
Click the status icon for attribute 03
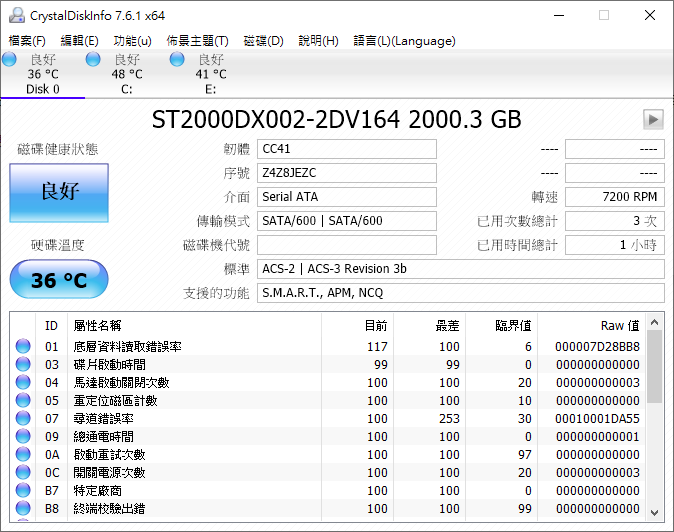tap(23, 364)
